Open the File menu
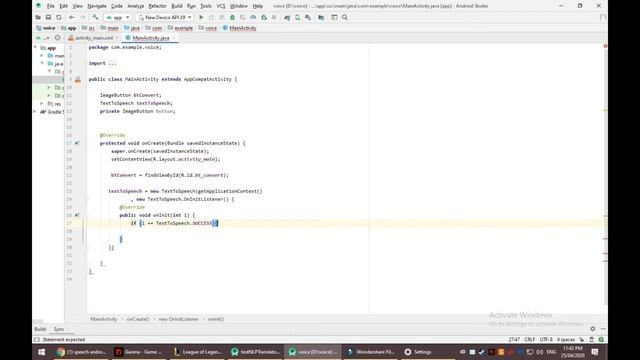This screenshot has width=640, height=360. 51,6
